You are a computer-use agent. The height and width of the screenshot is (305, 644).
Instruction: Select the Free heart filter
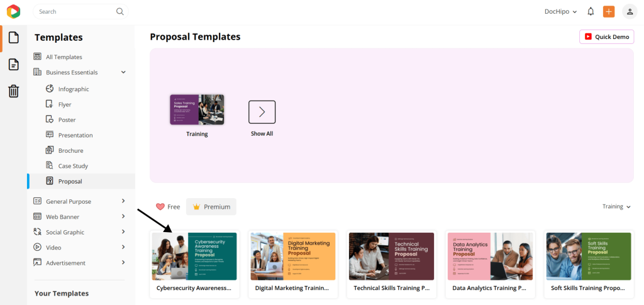[168, 206]
